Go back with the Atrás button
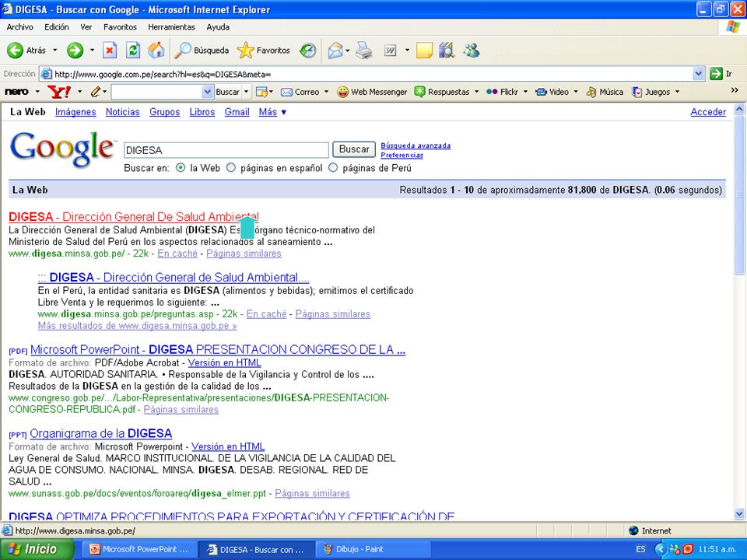Screen dimensions: 747x560 click(26, 50)
